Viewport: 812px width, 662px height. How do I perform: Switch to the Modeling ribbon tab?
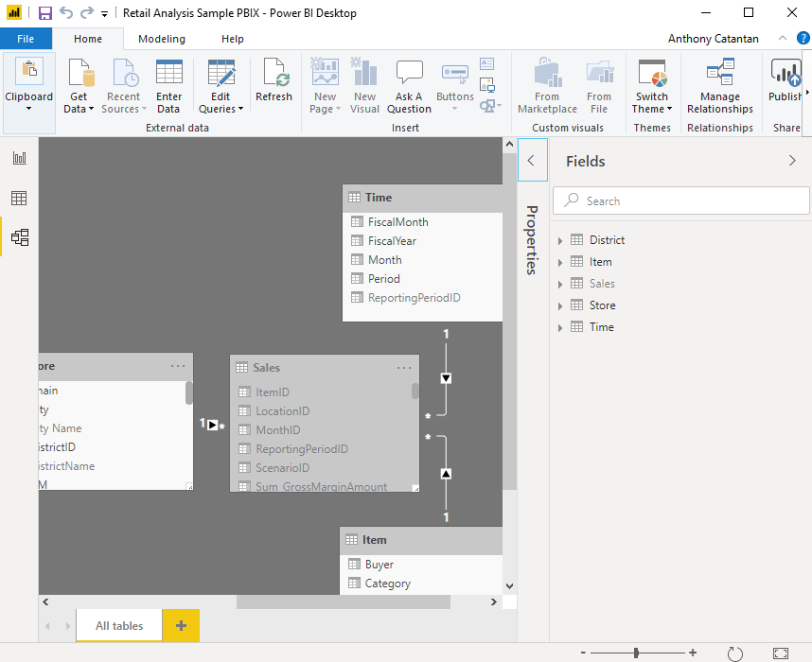click(x=162, y=39)
